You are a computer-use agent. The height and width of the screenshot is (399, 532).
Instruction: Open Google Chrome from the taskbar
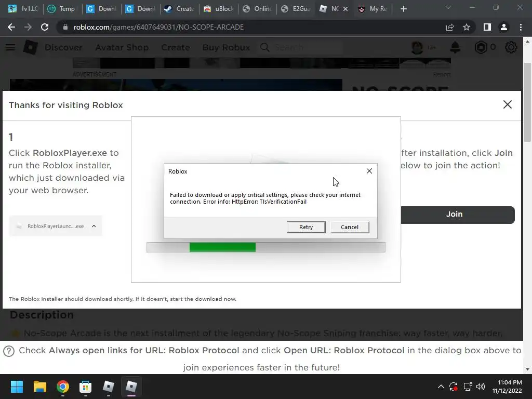coord(63,387)
